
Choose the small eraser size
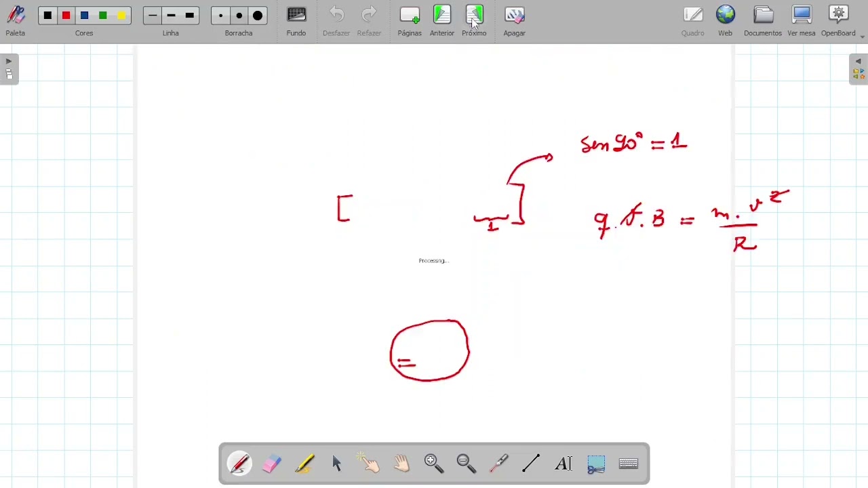click(220, 16)
